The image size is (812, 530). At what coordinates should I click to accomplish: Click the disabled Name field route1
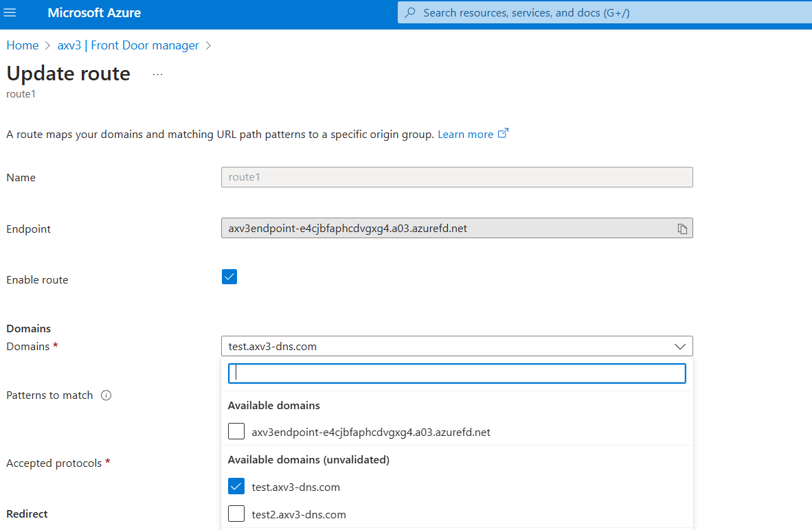(457, 177)
